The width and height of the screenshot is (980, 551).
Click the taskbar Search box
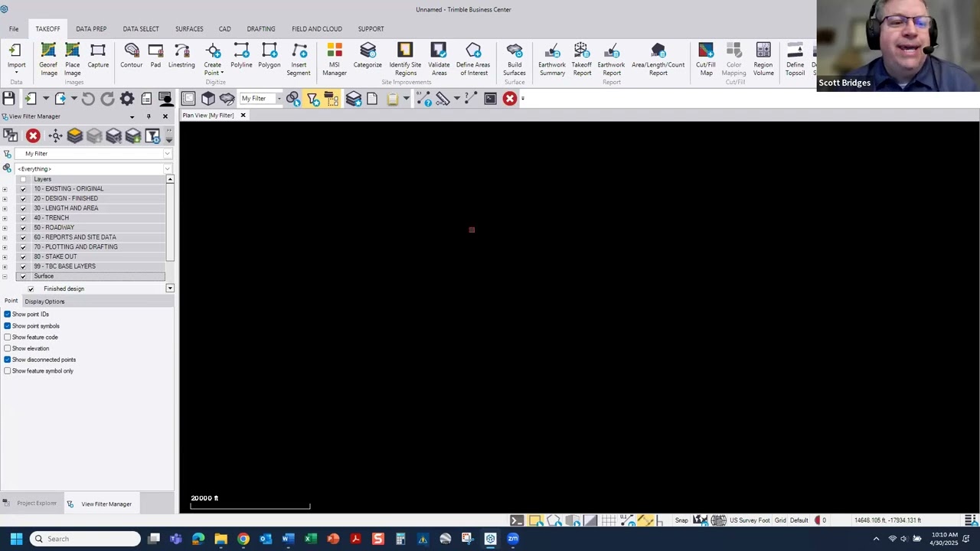point(85,539)
